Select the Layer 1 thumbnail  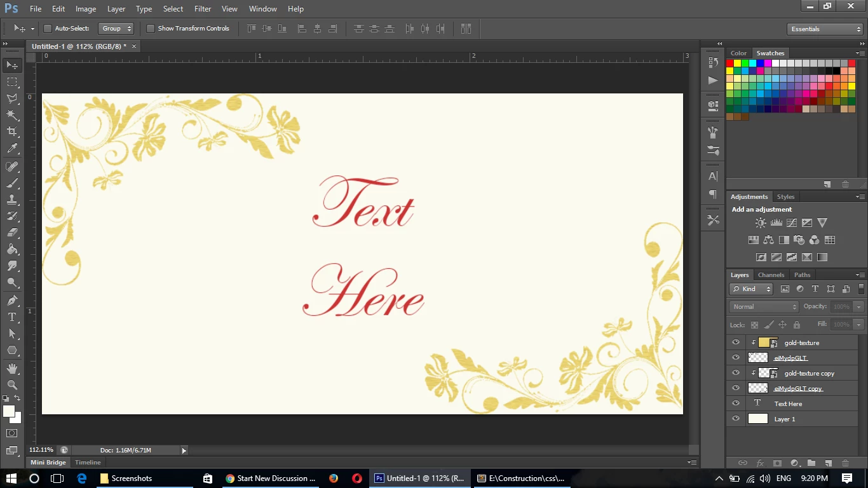click(758, 419)
